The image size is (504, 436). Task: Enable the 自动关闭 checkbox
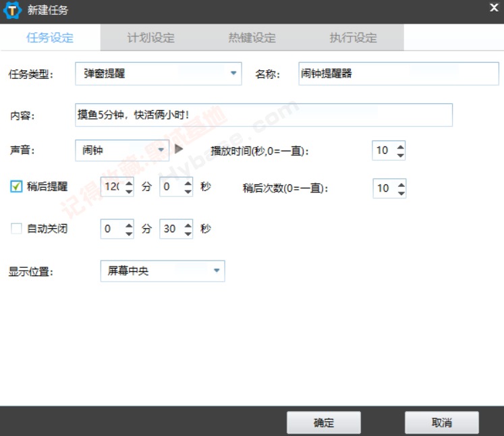16,229
